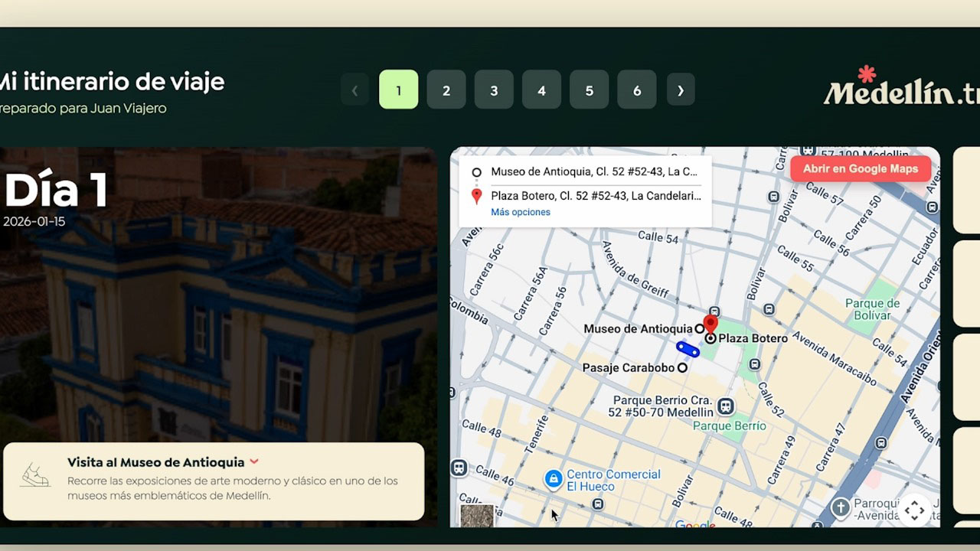Select the Museo de Antioquia circle marker
This screenshot has height=551, width=980.
pyautogui.click(x=701, y=328)
